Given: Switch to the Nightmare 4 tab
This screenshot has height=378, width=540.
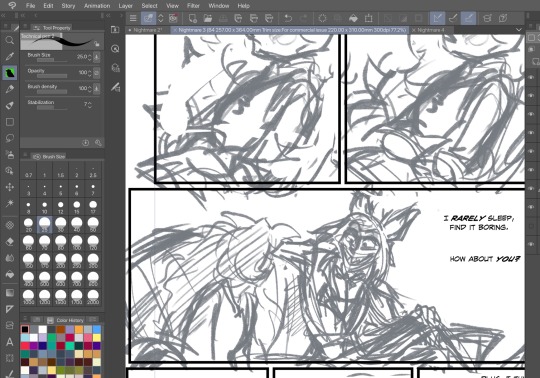Looking at the screenshot, I should click(430, 30).
